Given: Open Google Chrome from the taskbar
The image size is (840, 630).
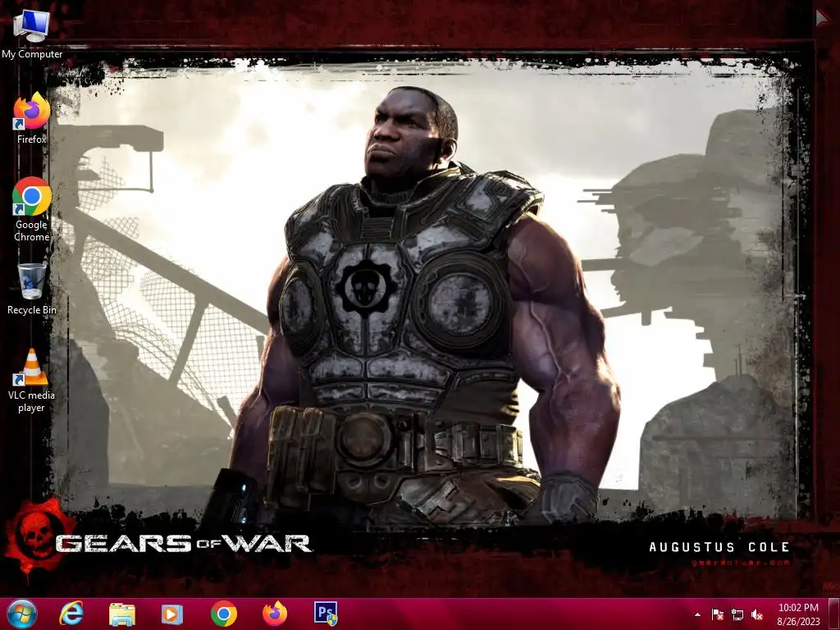Looking at the screenshot, I should tap(224, 614).
